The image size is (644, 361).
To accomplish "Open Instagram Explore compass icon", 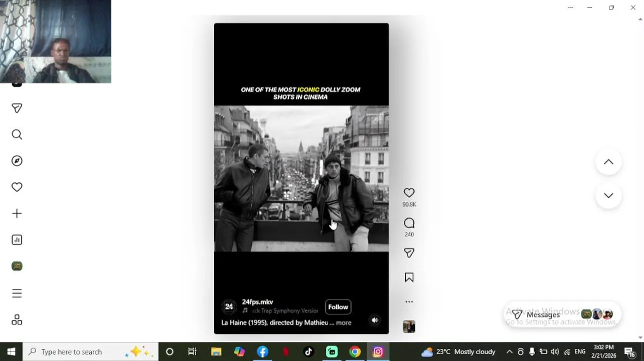I will click(x=17, y=160).
